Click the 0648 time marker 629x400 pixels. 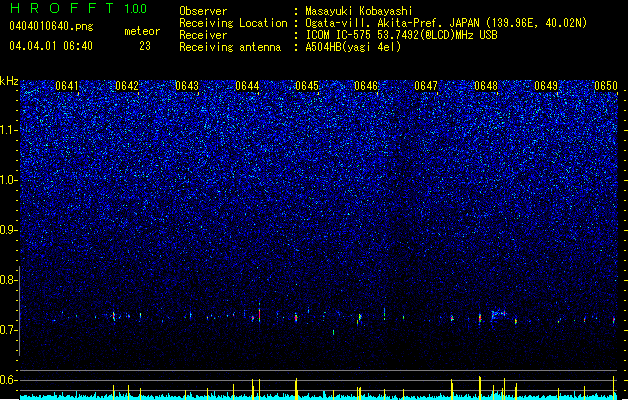pyautogui.click(x=486, y=86)
